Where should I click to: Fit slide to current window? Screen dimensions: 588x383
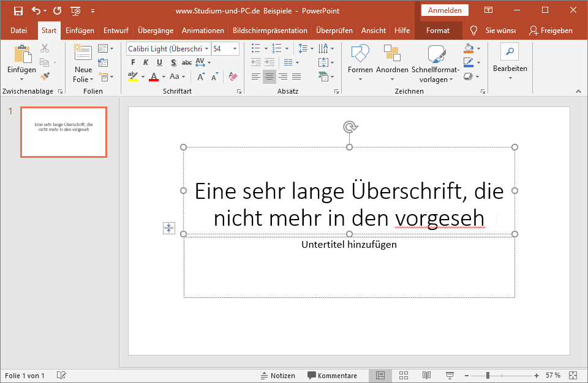(573, 376)
